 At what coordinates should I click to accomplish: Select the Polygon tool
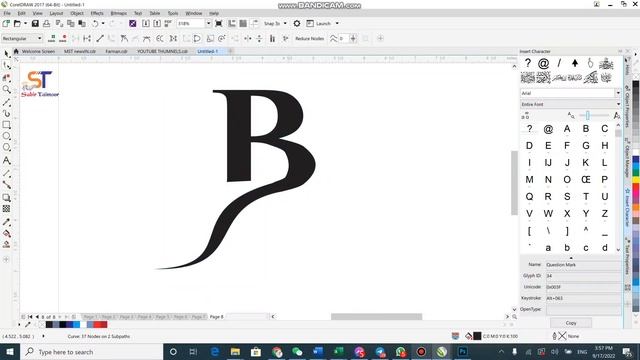coord(7,147)
